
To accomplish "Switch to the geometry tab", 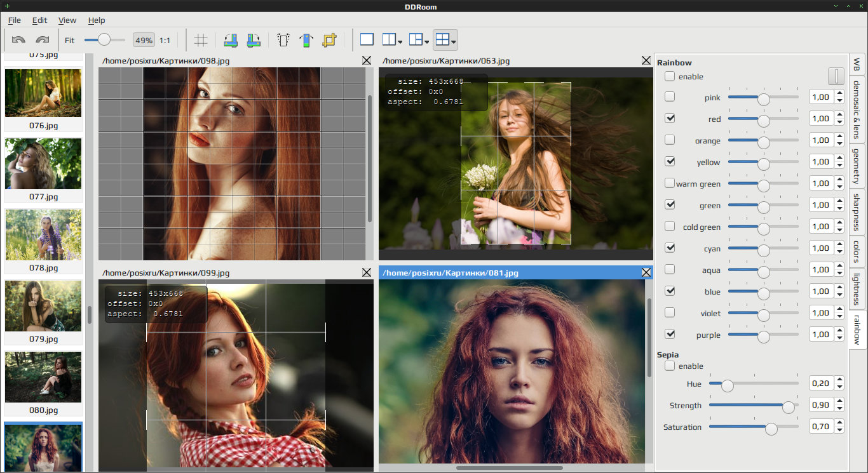I will point(857,166).
